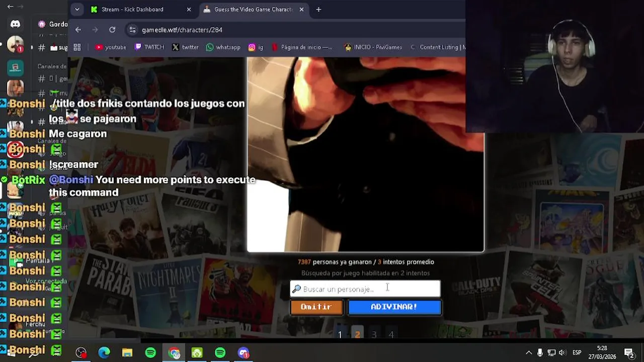Image resolution: width=644 pixels, height=362 pixels.
Task: Open the first Spotify taskbar icon
Action: 150,353
